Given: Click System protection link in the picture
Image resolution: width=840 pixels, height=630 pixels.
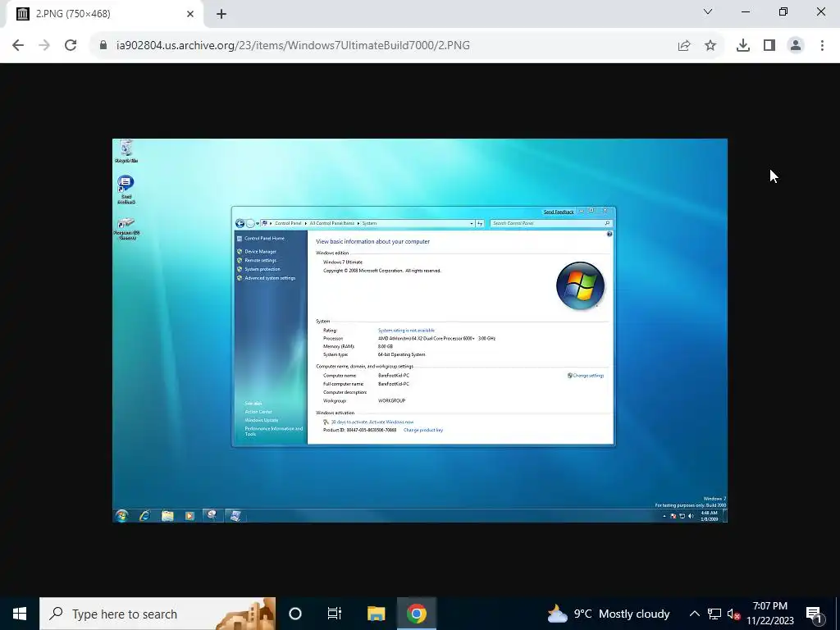Looking at the screenshot, I should coord(262,269).
